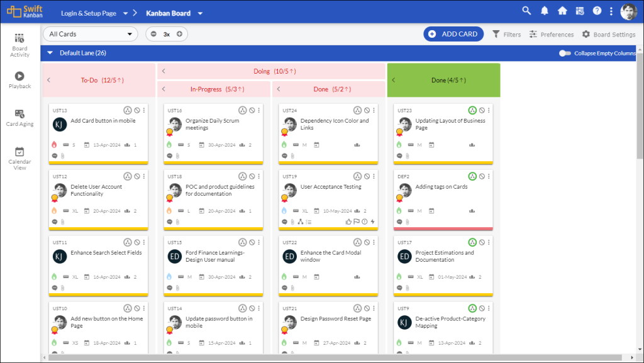
Task: Open Card Aging view
Action: tap(19, 116)
